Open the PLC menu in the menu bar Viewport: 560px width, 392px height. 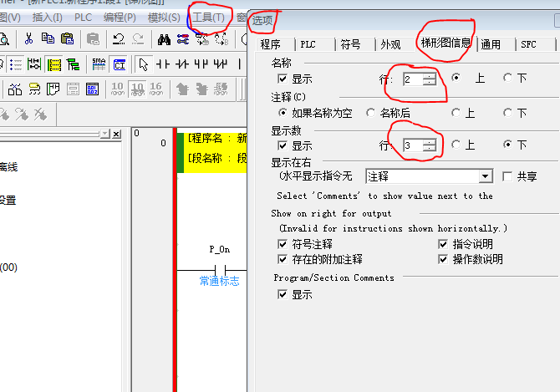84,17
